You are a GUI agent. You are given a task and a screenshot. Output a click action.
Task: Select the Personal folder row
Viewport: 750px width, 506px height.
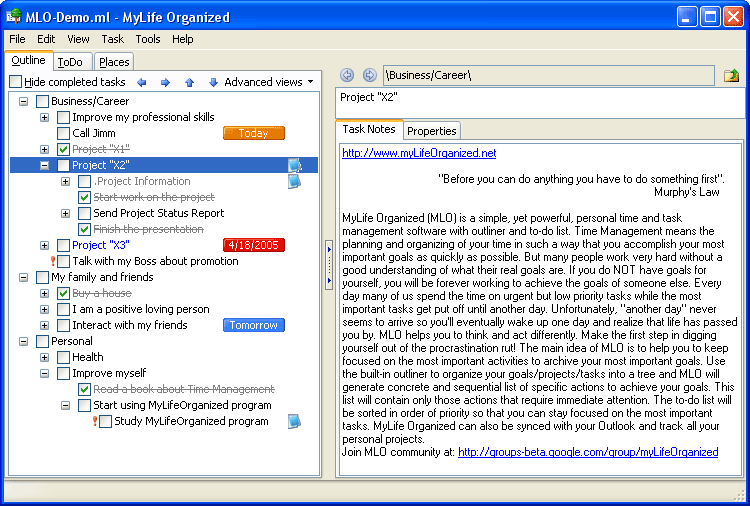point(72,341)
